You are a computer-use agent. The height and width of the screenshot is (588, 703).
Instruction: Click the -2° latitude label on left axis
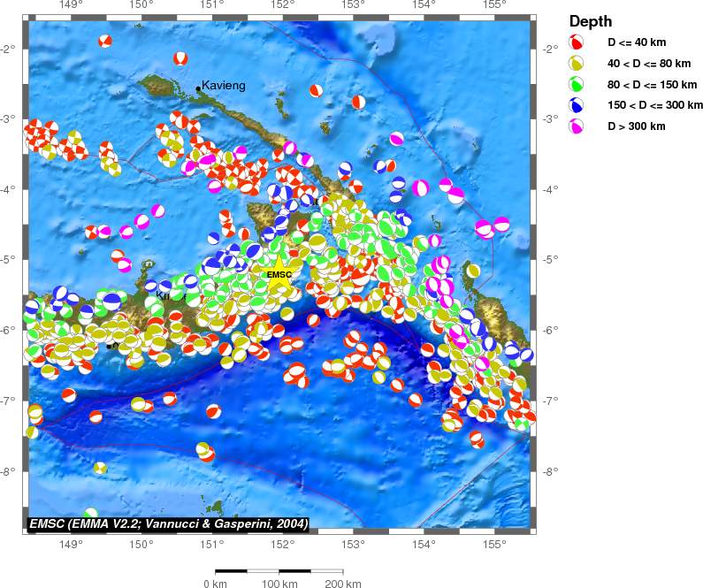point(9,48)
